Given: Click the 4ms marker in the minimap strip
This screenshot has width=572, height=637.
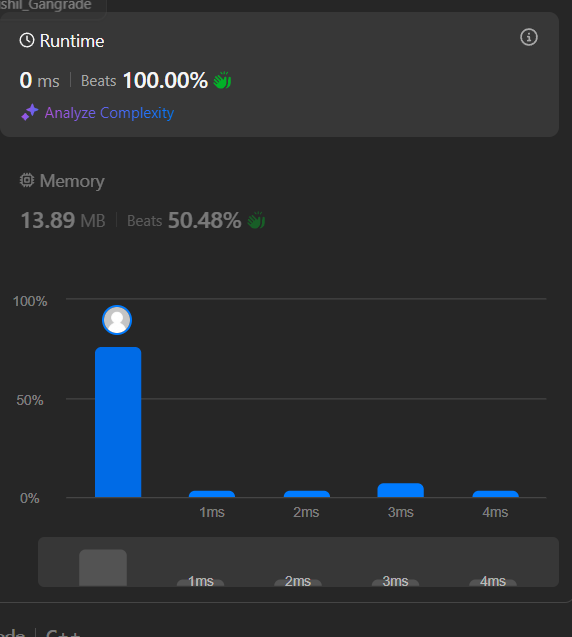Looking at the screenshot, I should tap(493, 581).
